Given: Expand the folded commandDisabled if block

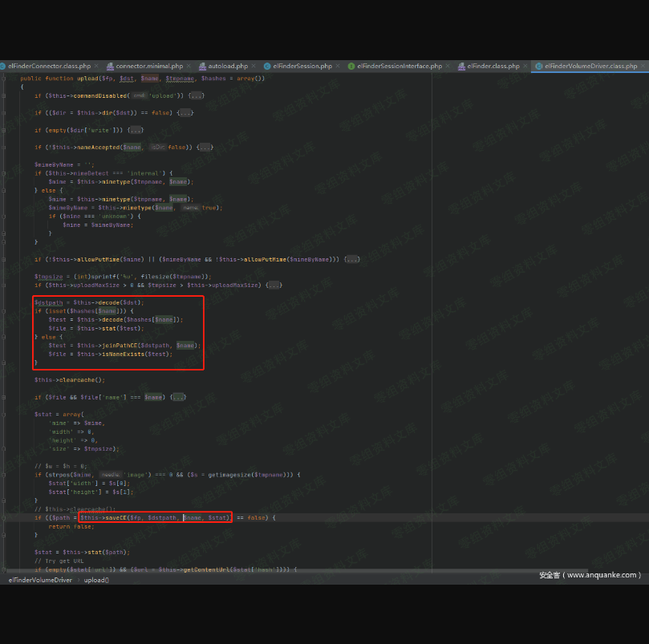Looking at the screenshot, I should click(x=196, y=95).
